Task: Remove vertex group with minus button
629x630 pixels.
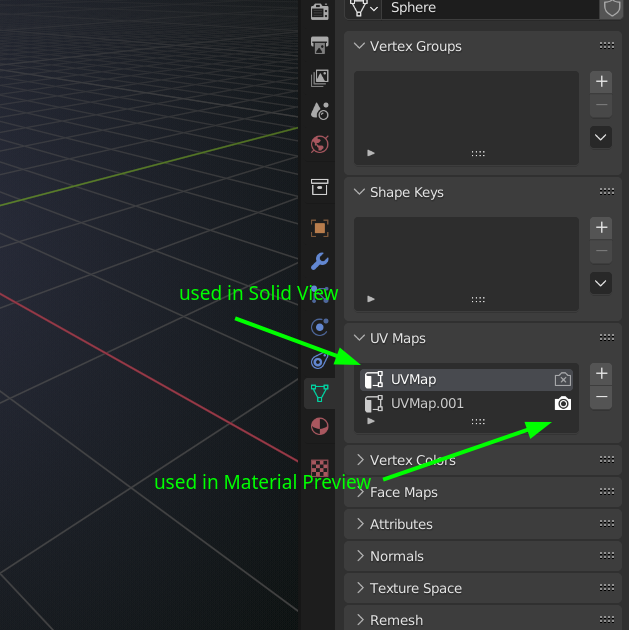Action: (x=601, y=105)
